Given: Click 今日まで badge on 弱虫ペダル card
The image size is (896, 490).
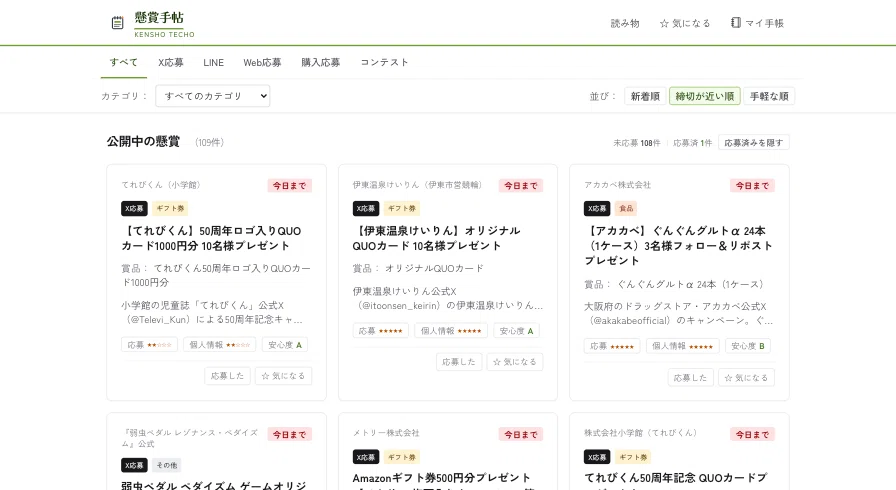Looking at the screenshot, I should [x=290, y=435].
